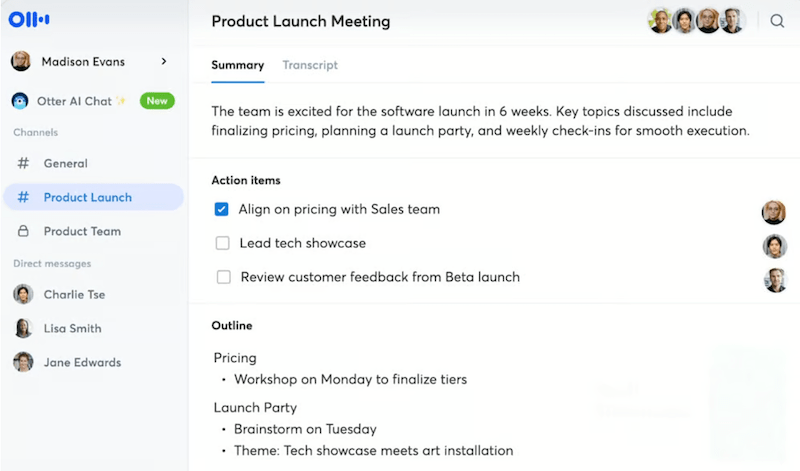Click the assignee avatar for Review customer feedback
The height and width of the screenshot is (471, 800).
coord(774,280)
